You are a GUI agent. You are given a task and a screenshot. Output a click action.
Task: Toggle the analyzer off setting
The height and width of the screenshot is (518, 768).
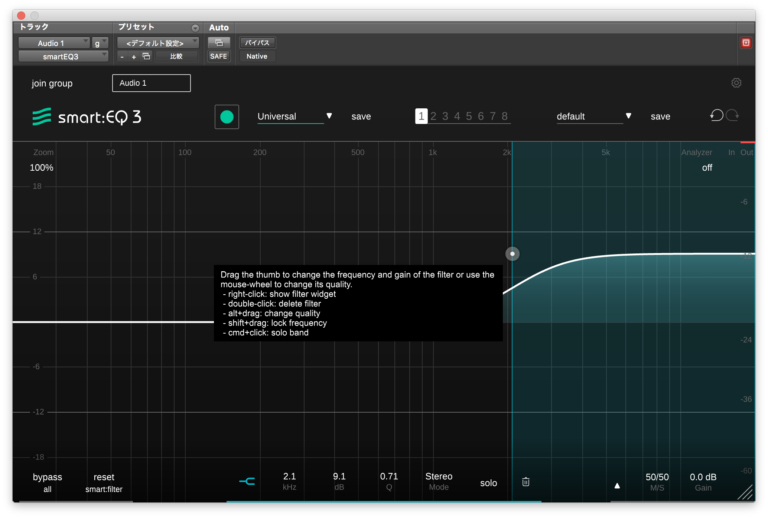[x=707, y=167]
